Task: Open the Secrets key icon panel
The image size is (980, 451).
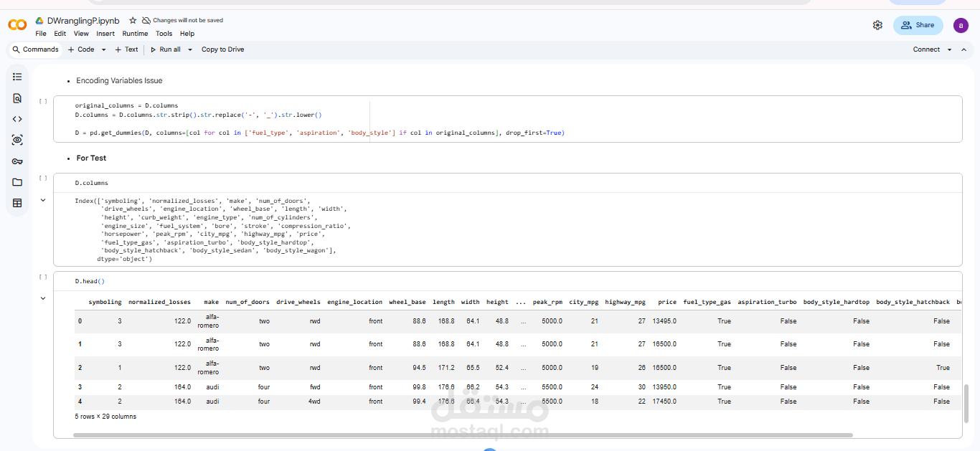Action: 17,161
